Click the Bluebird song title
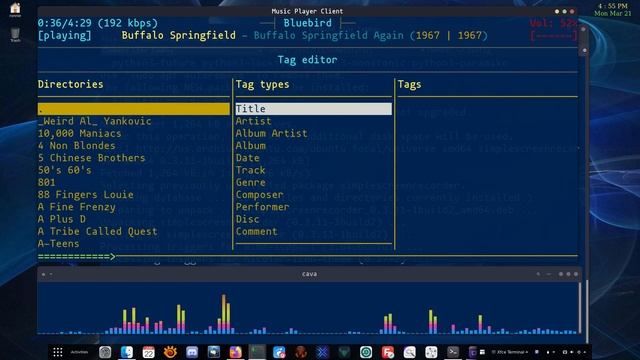The height and width of the screenshot is (360, 640). click(308, 23)
